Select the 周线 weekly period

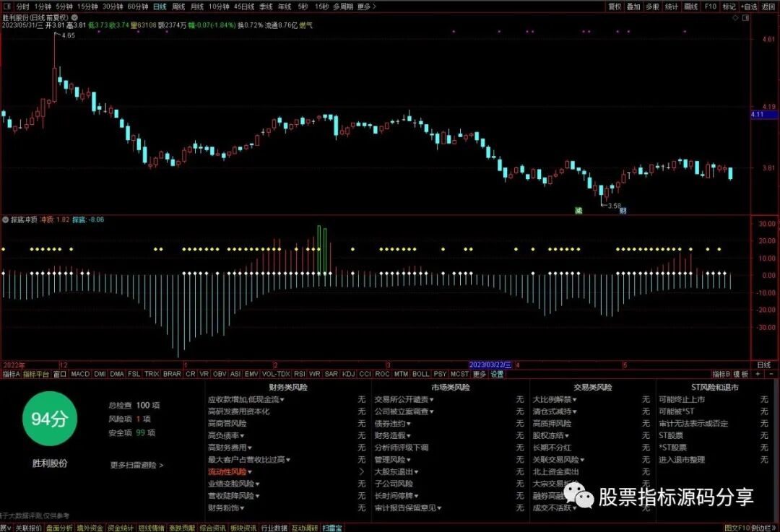178,6
